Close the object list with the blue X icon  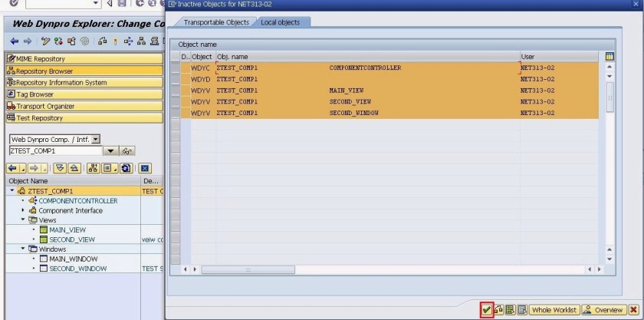coord(145,168)
